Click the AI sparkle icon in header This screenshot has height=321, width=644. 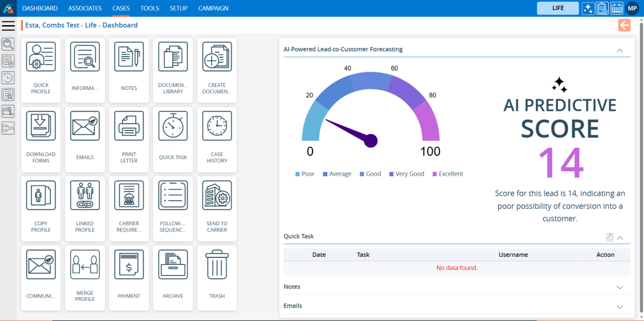588,8
